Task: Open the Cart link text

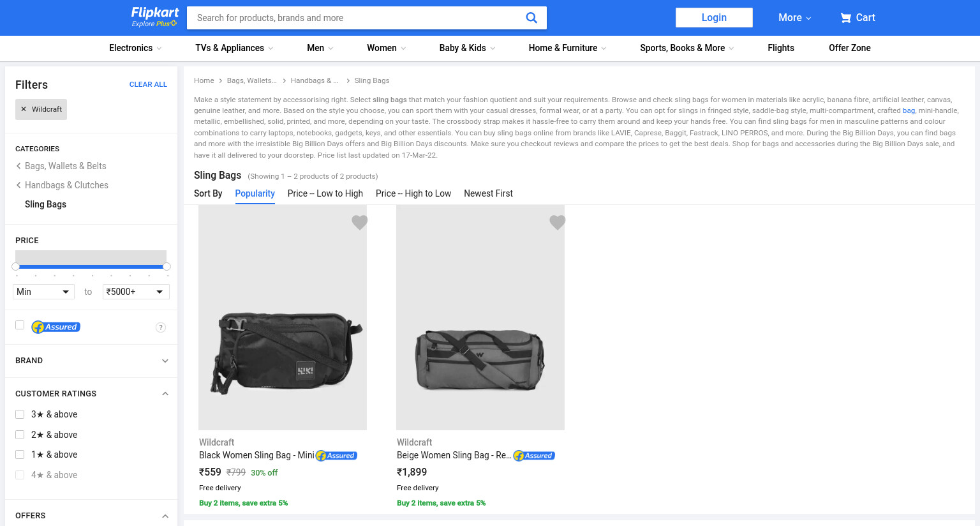Action: 865,18
